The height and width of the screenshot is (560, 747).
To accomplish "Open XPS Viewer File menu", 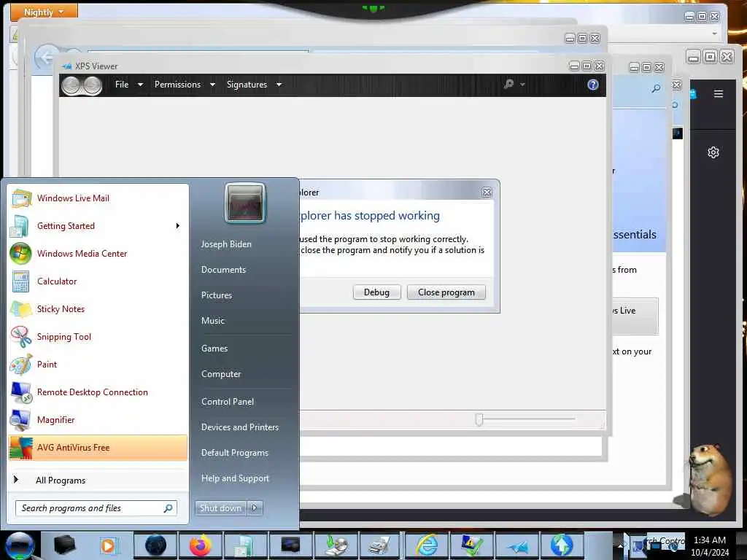I will 128,85.
